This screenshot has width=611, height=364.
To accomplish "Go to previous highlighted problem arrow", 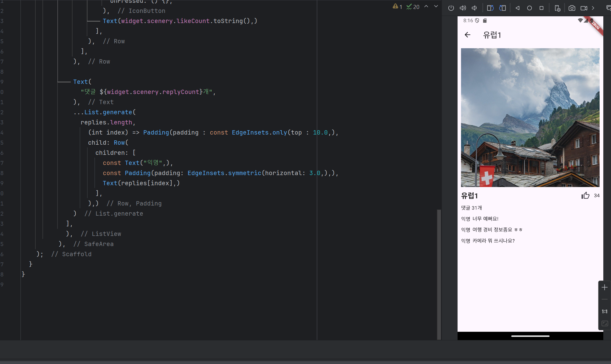I will click(x=426, y=6).
